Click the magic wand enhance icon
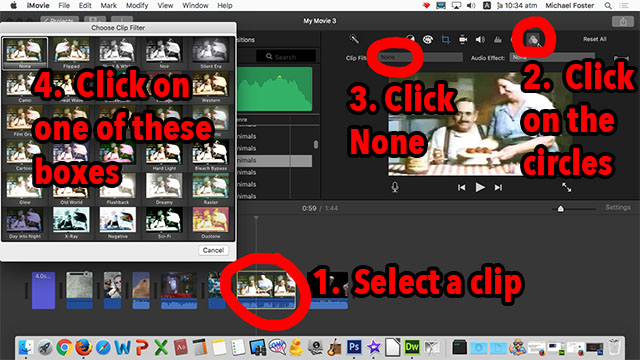This screenshot has height=360, width=640. click(354, 39)
